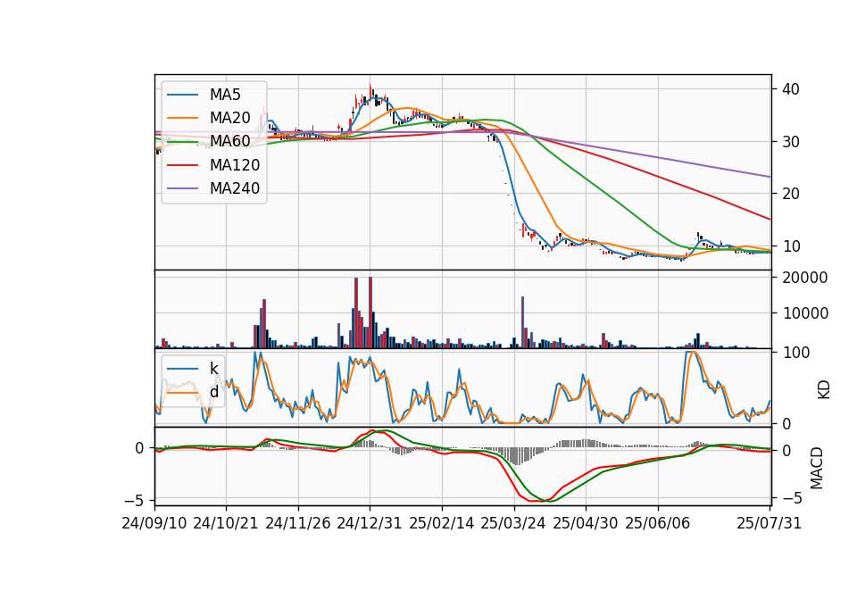
Task: Click the date label 25/02/14
Action: coord(442,523)
